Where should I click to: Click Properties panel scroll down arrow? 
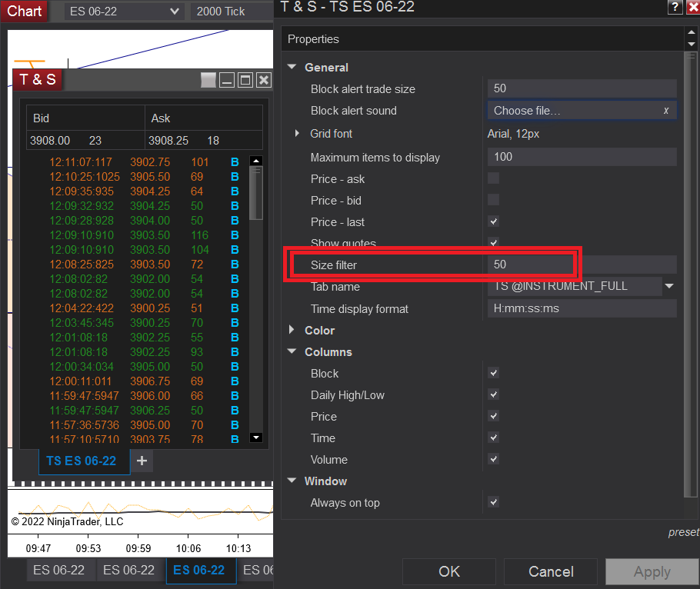[692, 44]
